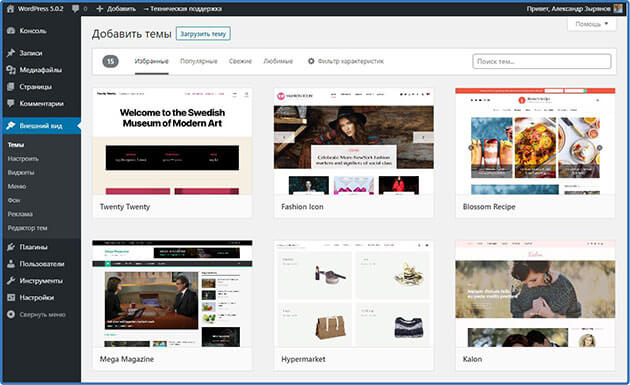The height and width of the screenshot is (385, 630).
Task: Click the Записи pin icon
Action: tap(11, 53)
